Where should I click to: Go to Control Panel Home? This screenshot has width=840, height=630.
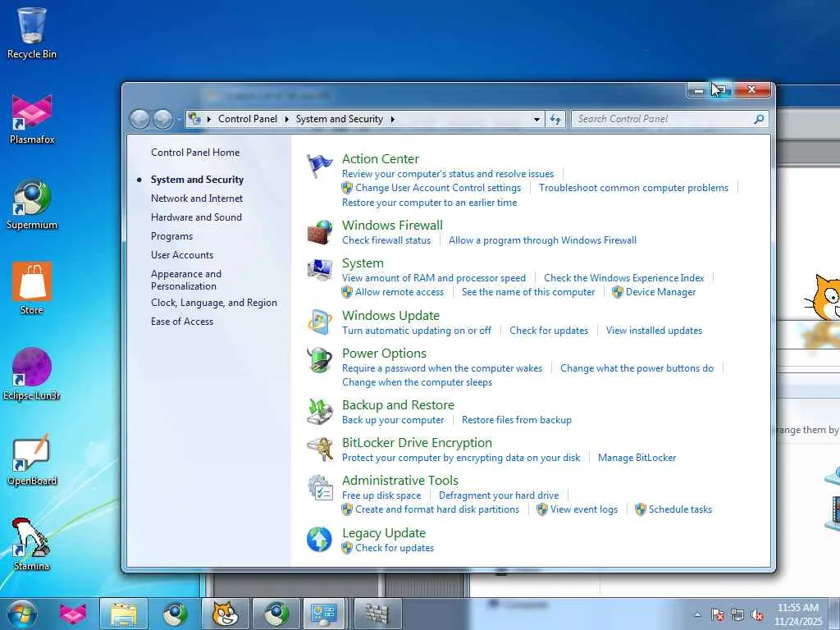coord(195,152)
